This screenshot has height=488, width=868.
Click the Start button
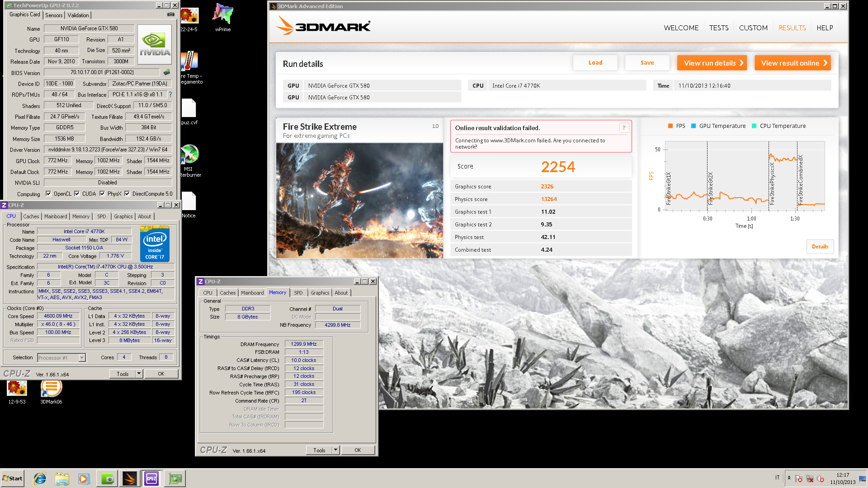13,479
